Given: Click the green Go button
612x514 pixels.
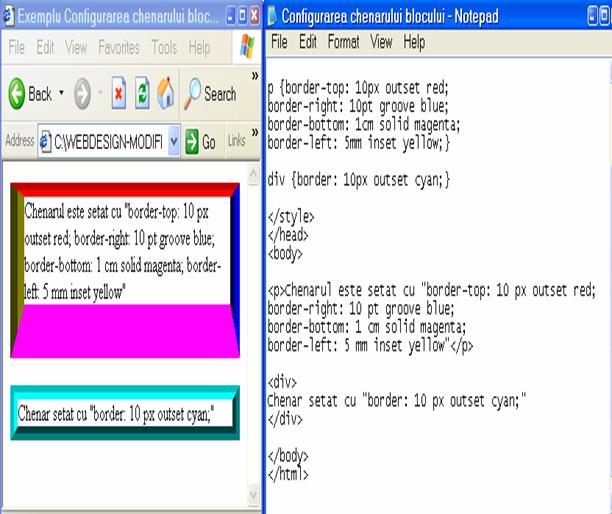Looking at the screenshot, I should click(200, 142).
